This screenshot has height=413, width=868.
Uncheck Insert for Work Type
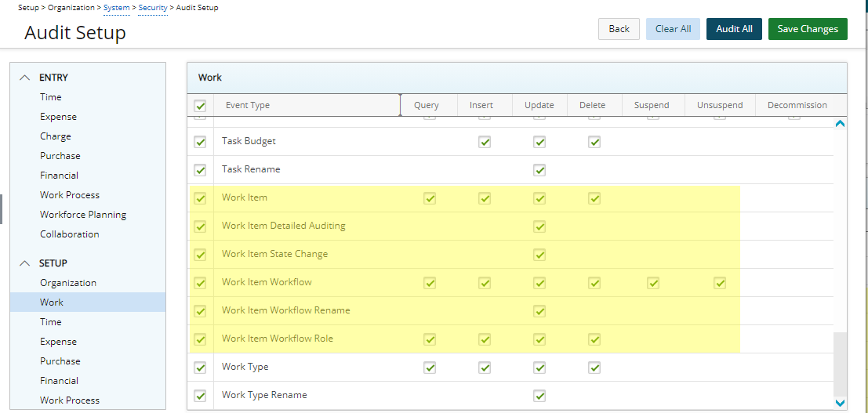(485, 368)
